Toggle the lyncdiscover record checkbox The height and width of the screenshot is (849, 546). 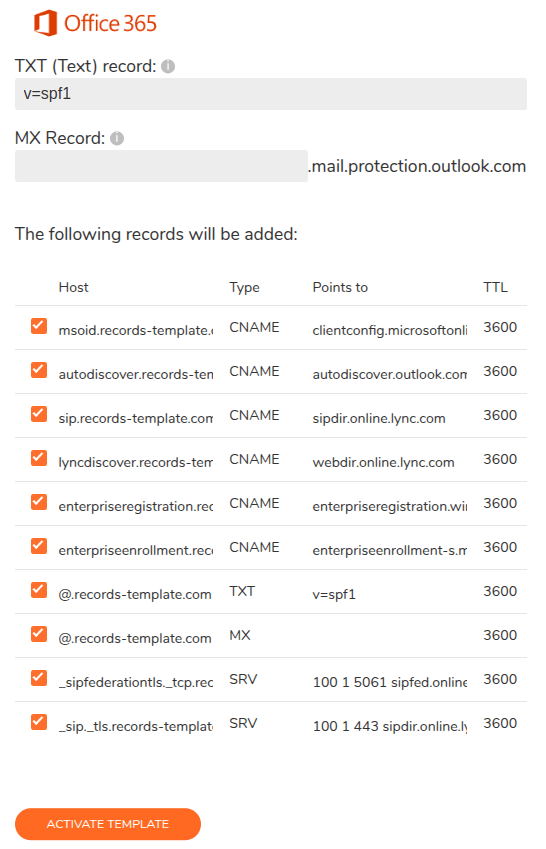(39, 458)
